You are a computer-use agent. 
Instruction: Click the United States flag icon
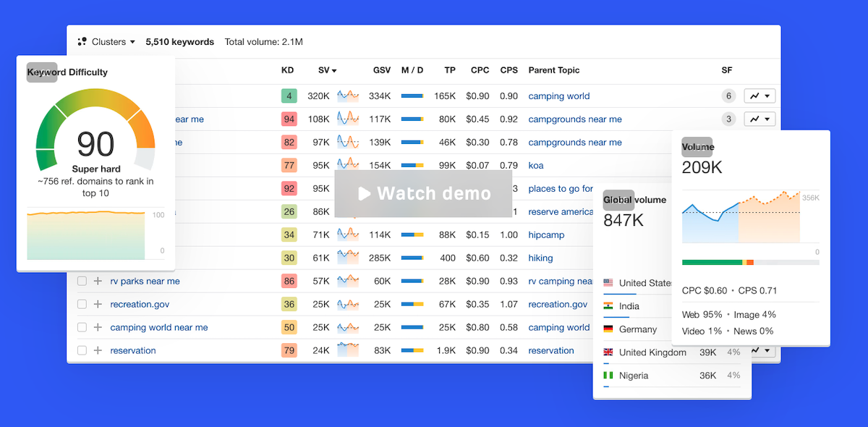click(608, 283)
